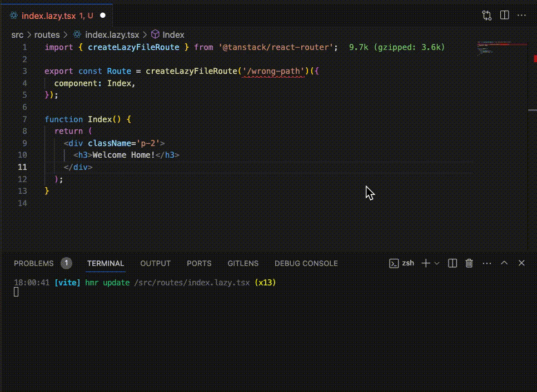Open the source control changes icon
This screenshot has height=392, width=537.
point(486,16)
